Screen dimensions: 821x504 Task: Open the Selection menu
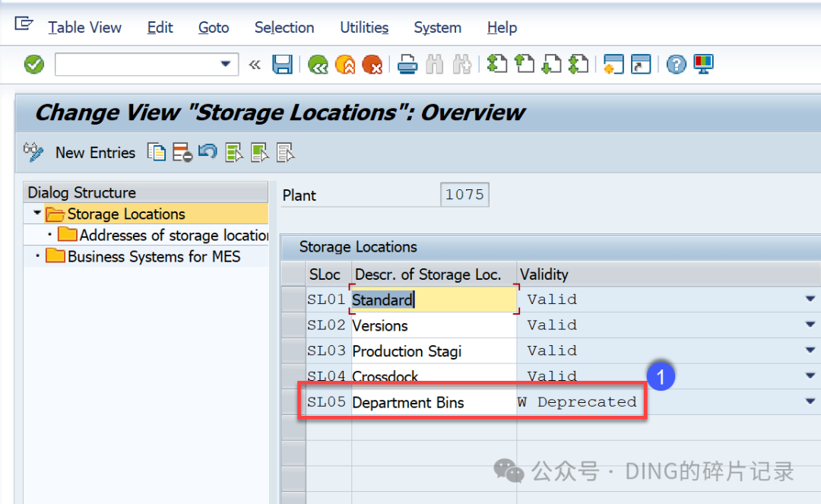click(284, 27)
